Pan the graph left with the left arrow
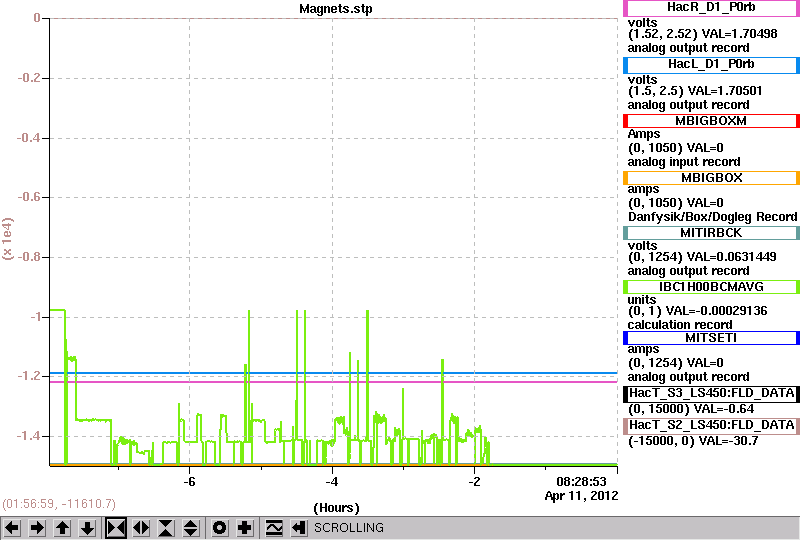This screenshot has height=540, width=800. pos(12,528)
